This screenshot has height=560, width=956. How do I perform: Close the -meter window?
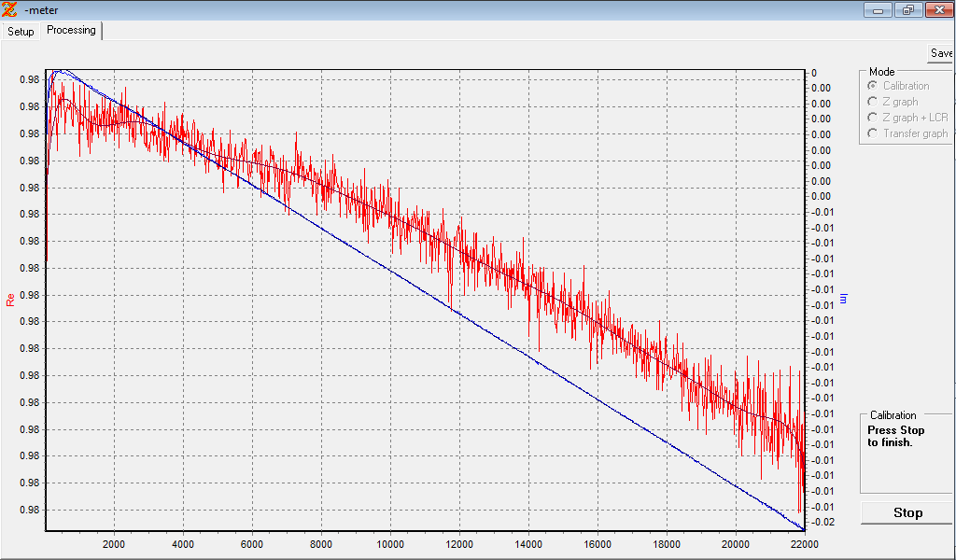click(x=938, y=10)
